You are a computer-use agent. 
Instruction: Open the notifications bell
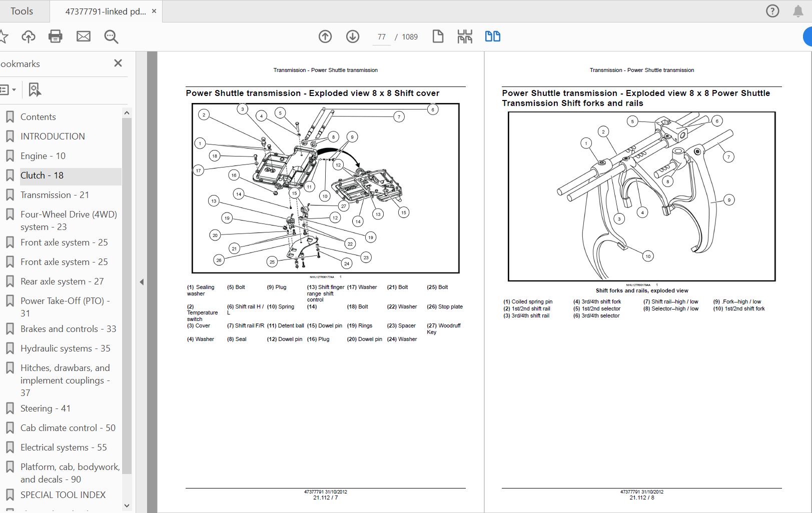pyautogui.click(x=798, y=11)
